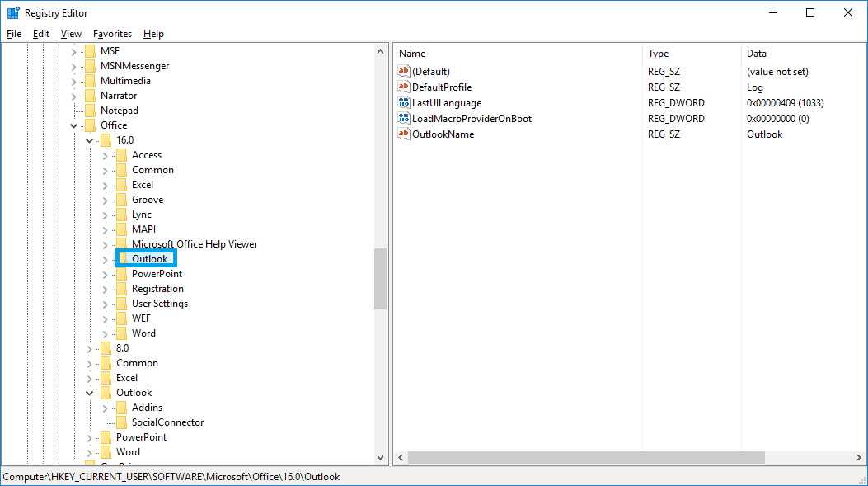Click the values pane scroll left arrow
The height and width of the screenshot is (486, 868).
pos(401,458)
